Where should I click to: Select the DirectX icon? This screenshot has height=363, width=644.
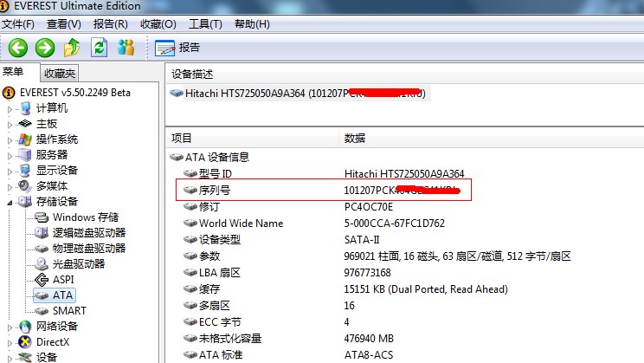tap(25, 342)
